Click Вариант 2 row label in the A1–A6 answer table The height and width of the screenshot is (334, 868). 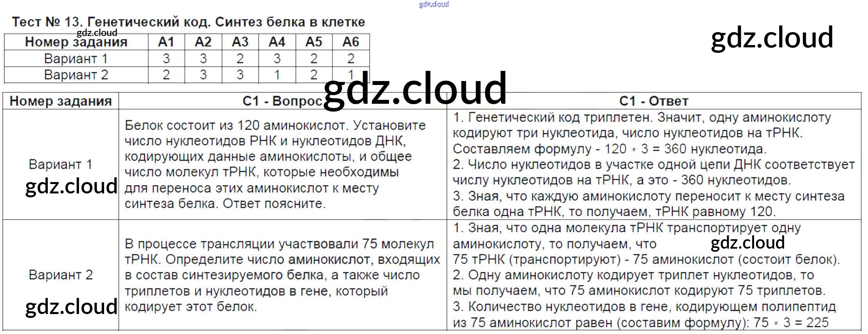click(x=76, y=75)
